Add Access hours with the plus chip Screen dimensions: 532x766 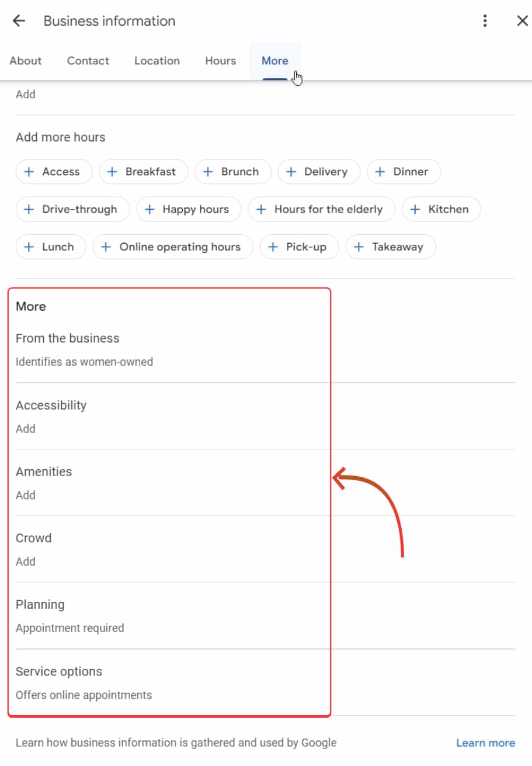(54, 171)
